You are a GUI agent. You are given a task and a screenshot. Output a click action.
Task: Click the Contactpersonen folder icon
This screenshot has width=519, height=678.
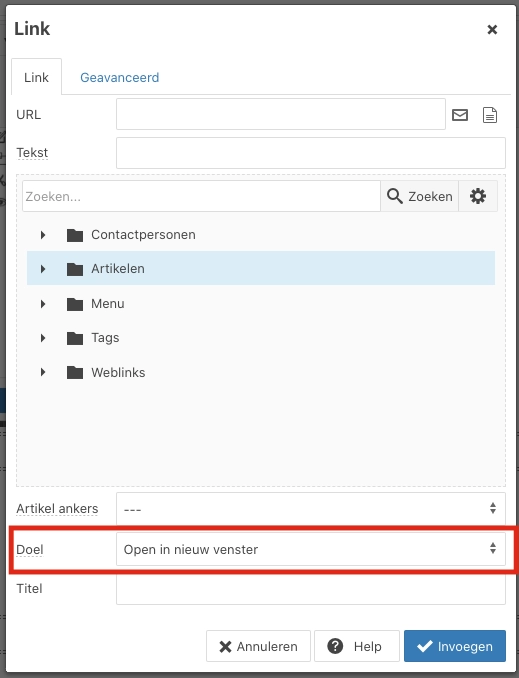pyautogui.click(x=75, y=235)
